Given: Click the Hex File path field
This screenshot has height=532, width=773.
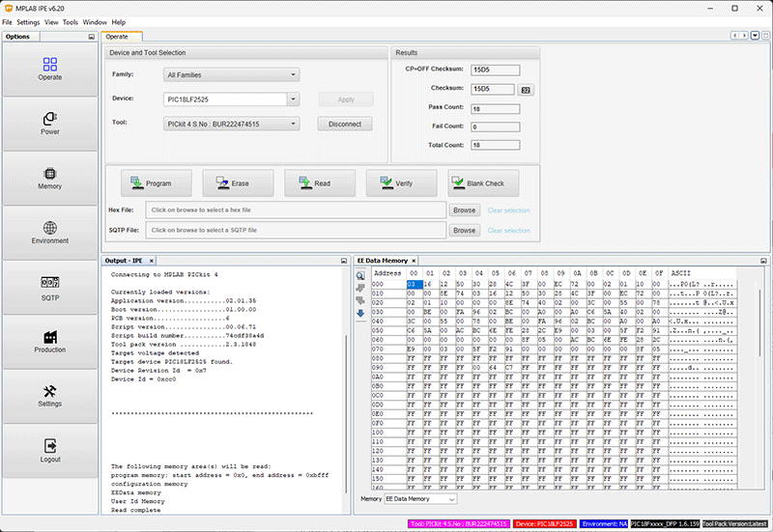Looking at the screenshot, I should pos(297,210).
